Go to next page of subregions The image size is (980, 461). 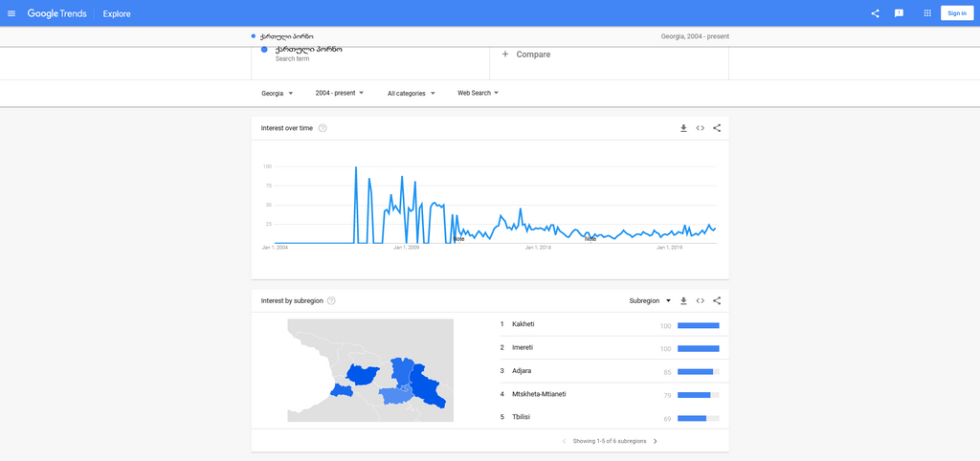[x=655, y=441]
